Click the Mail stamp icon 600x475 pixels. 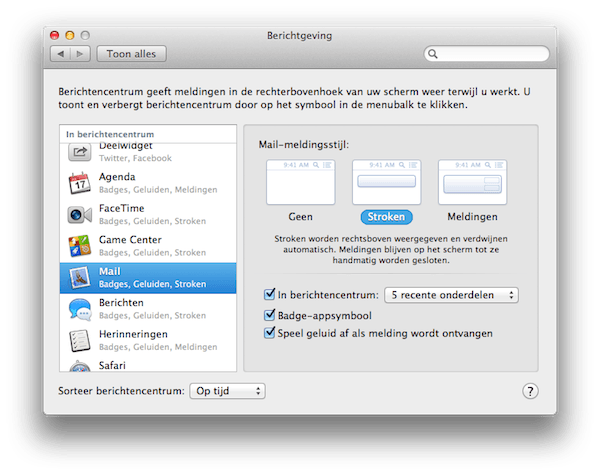point(80,277)
